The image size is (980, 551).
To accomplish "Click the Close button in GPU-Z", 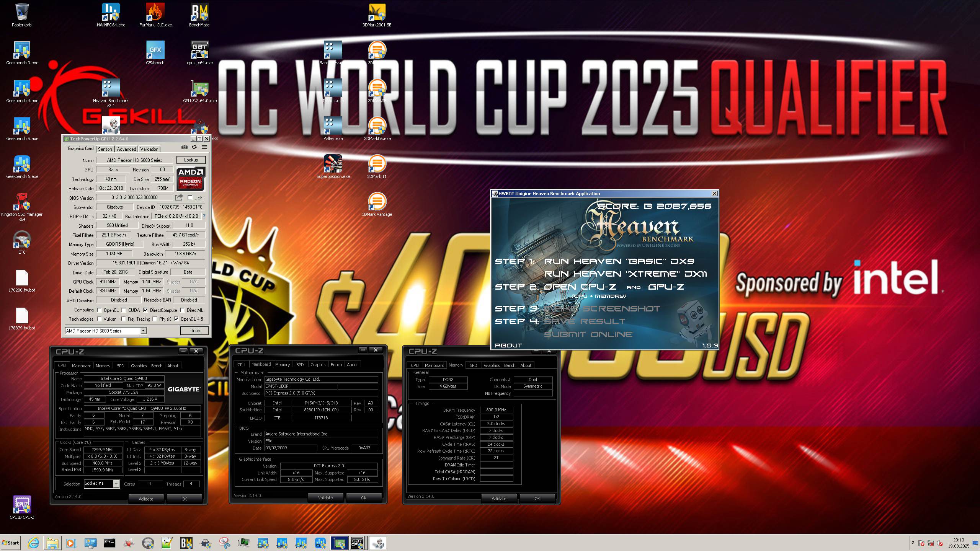I will tap(194, 331).
